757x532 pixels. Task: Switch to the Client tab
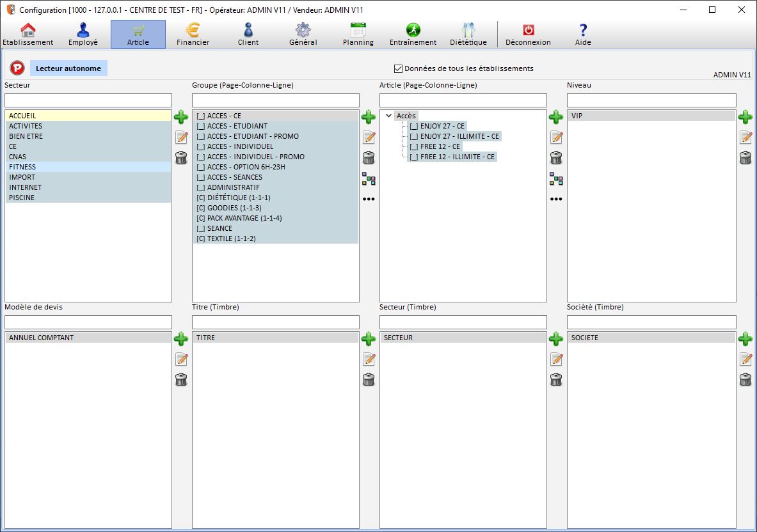click(248, 33)
